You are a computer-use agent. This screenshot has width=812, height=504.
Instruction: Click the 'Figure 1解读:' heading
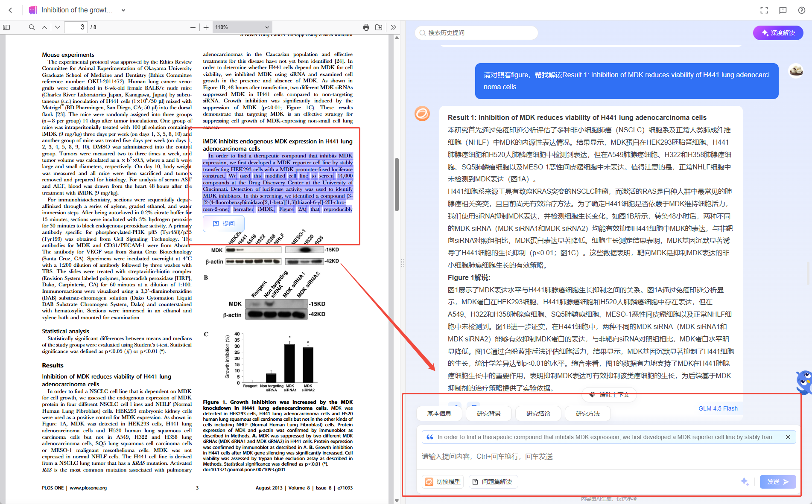(469, 277)
